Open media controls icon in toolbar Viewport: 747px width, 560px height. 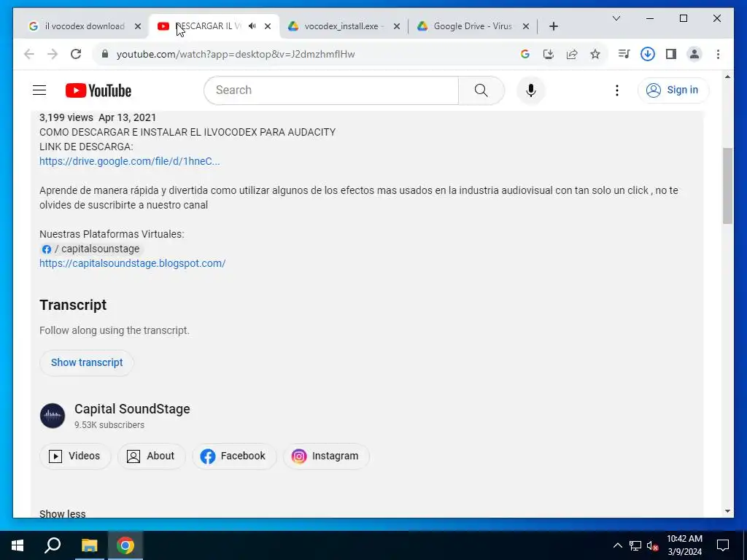click(624, 54)
